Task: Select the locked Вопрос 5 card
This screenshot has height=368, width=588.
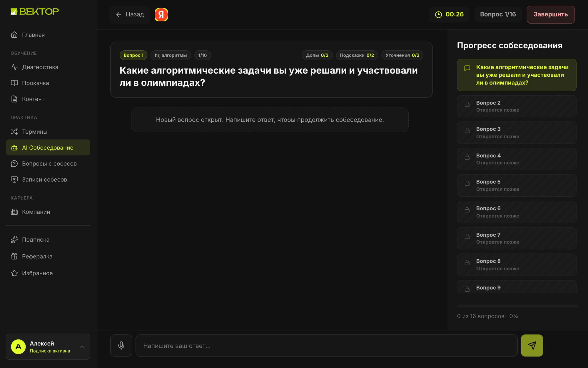Action: [517, 185]
